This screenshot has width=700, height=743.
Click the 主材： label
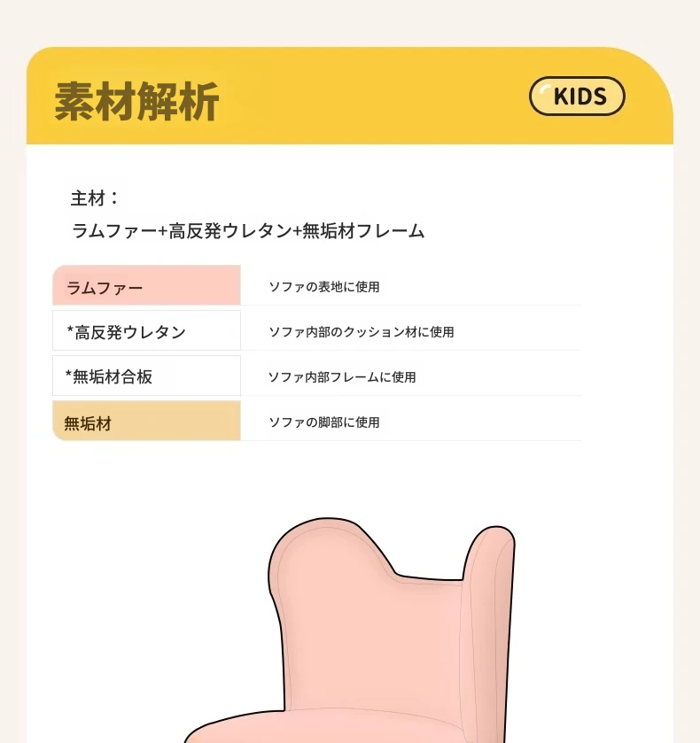coord(95,198)
